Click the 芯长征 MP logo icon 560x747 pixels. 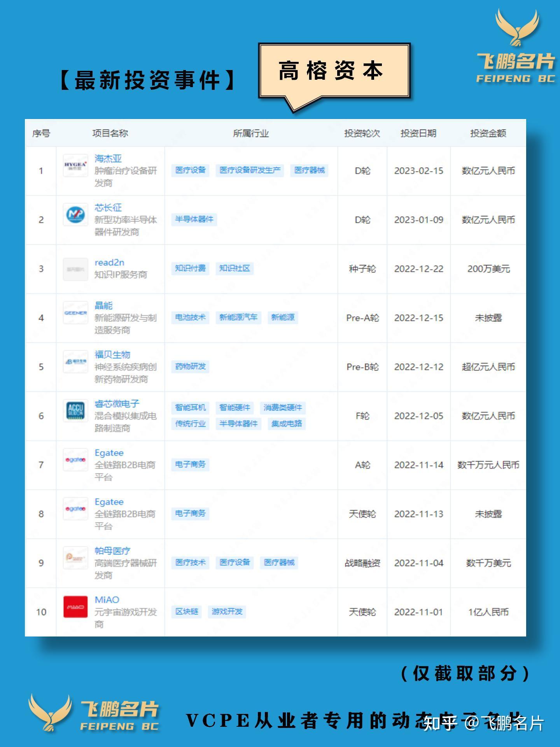click(75, 214)
